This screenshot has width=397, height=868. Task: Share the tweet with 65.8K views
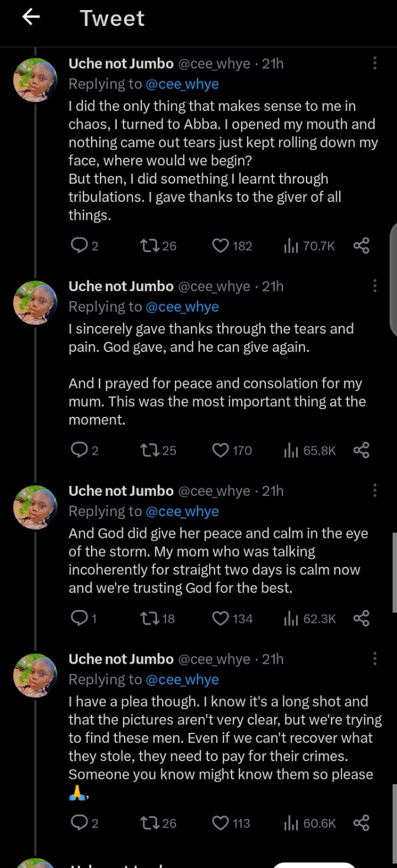[361, 451]
